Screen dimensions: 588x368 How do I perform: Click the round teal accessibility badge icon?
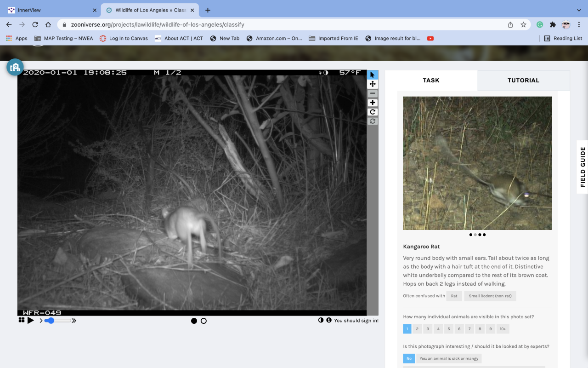[x=15, y=67]
